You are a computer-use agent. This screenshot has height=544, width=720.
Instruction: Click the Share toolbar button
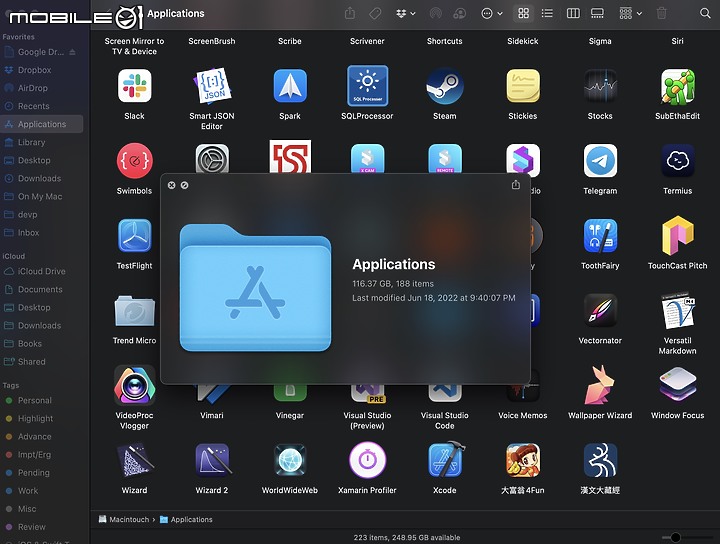pos(349,13)
